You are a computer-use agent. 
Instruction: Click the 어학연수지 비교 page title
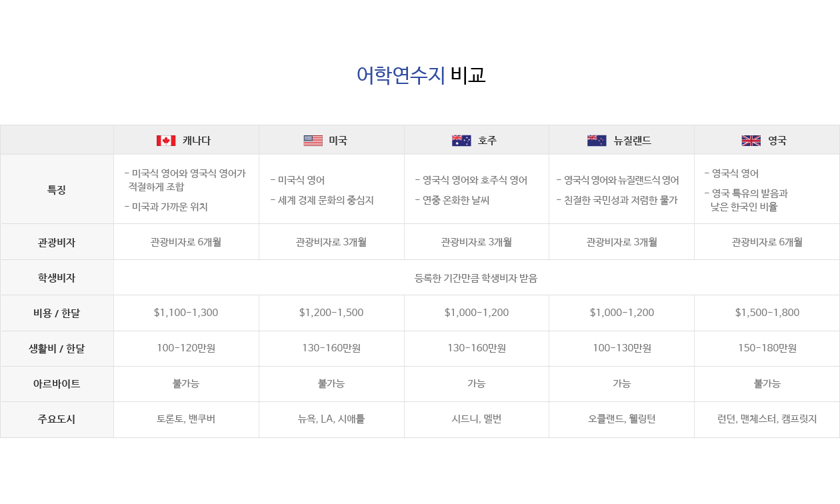[421, 75]
